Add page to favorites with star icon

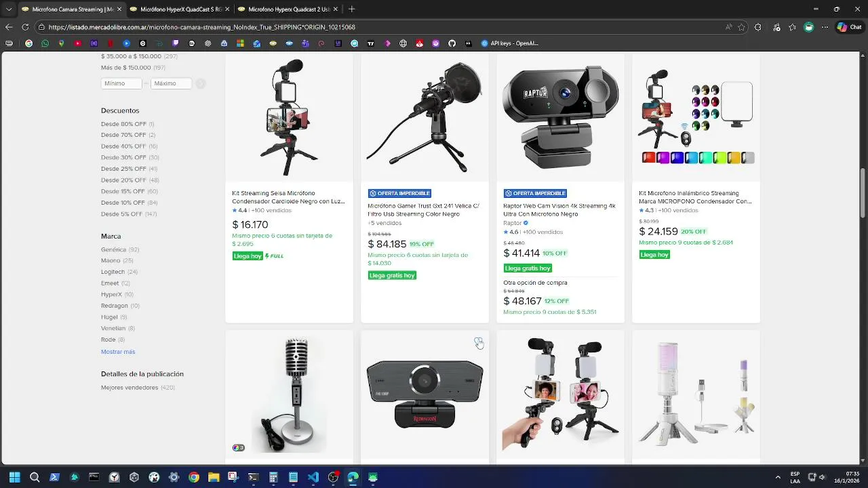click(x=741, y=27)
